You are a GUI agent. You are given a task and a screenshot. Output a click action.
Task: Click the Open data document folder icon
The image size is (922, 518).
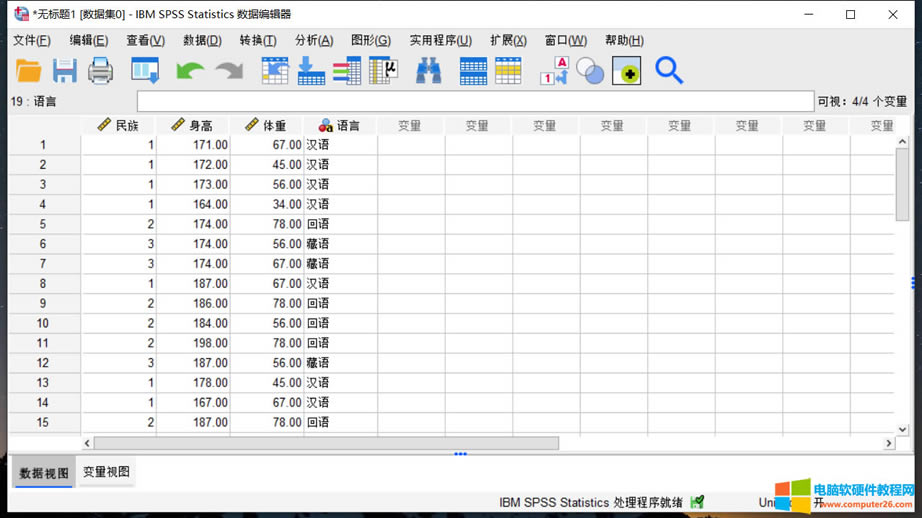tap(28, 71)
